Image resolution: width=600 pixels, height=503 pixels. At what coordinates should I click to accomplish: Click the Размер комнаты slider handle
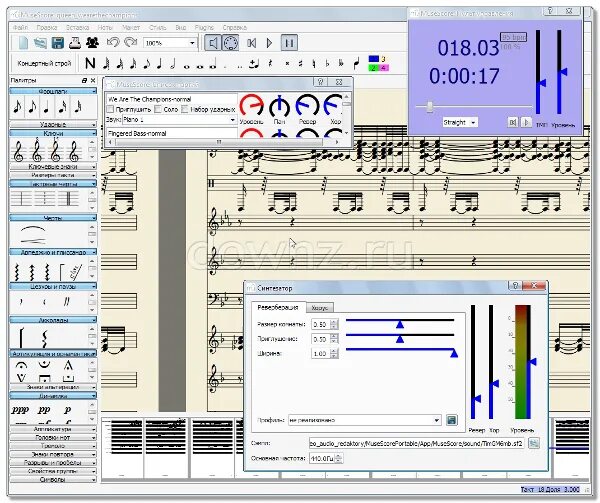coord(400,325)
